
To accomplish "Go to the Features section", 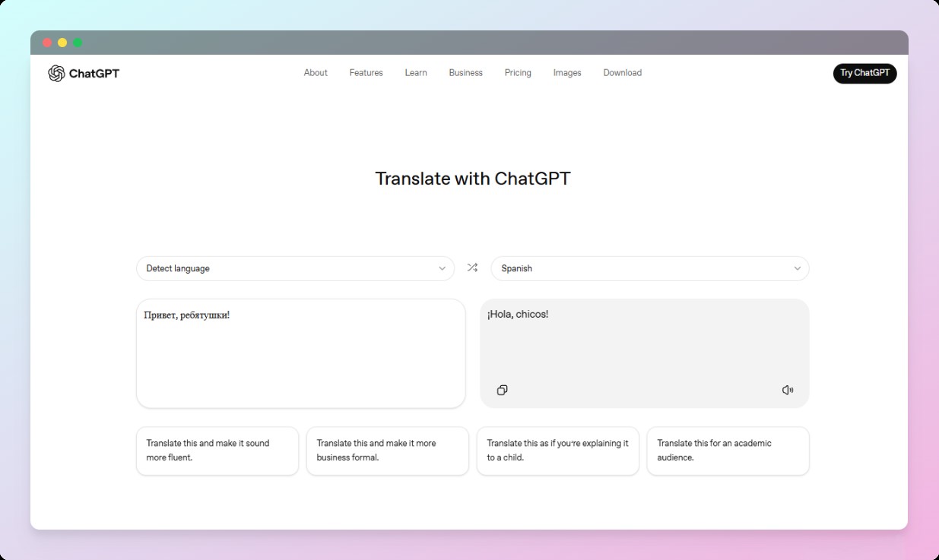I will [x=366, y=72].
